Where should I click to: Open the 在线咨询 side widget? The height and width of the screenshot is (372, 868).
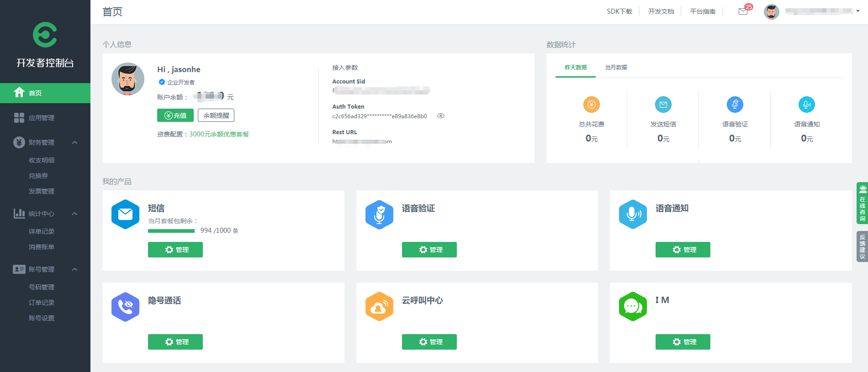click(x=862, y=203)
